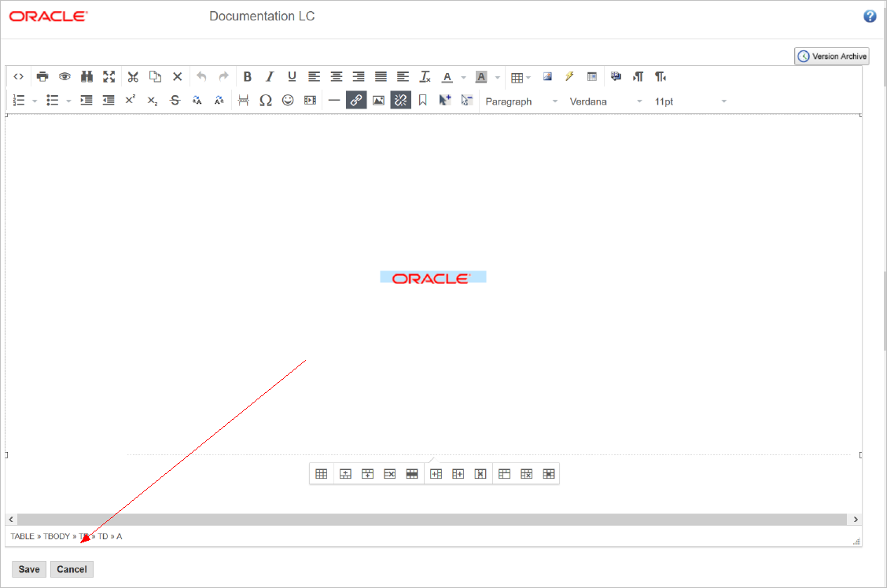
Task: Center align the text
Action: [x=337, y=77]
